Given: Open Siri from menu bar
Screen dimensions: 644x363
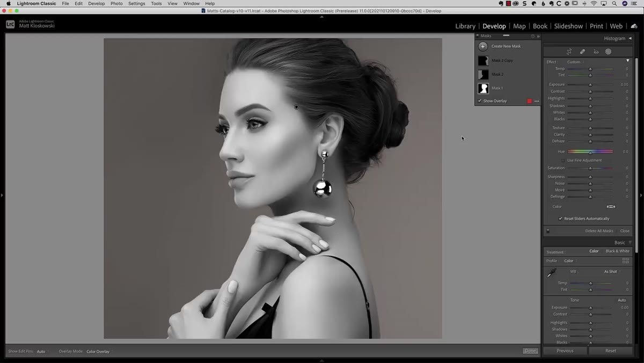Looking at the screenshot, I should (625, 3).
